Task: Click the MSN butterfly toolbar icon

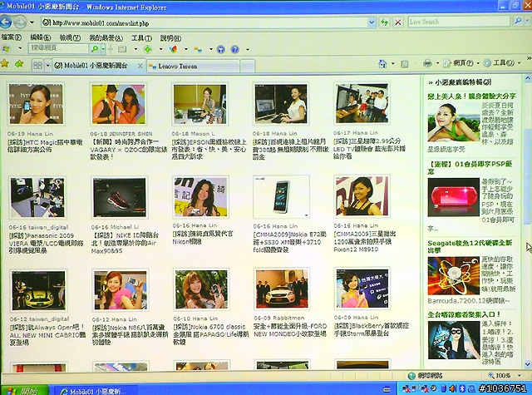Action: pyautogui.click(x=173, y=50)
